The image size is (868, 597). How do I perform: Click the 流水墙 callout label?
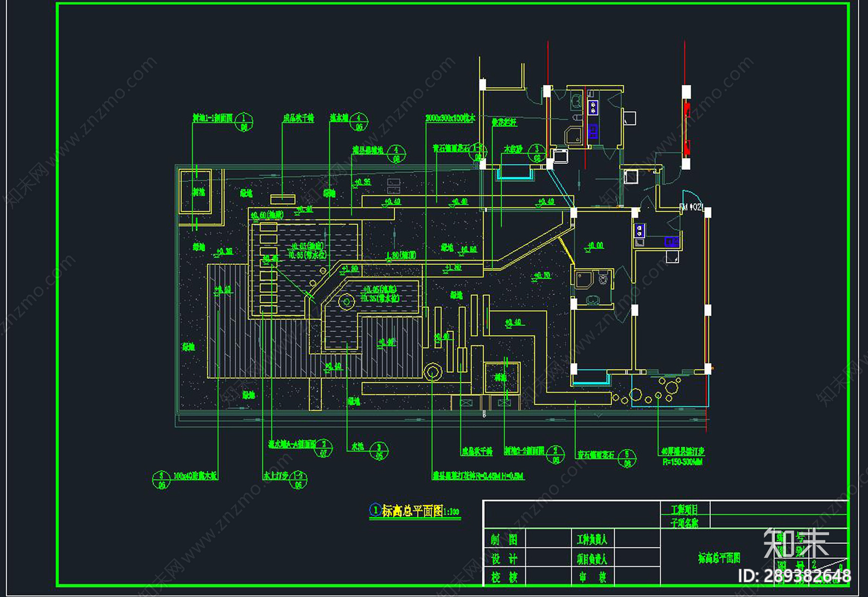tap(339, 118)
